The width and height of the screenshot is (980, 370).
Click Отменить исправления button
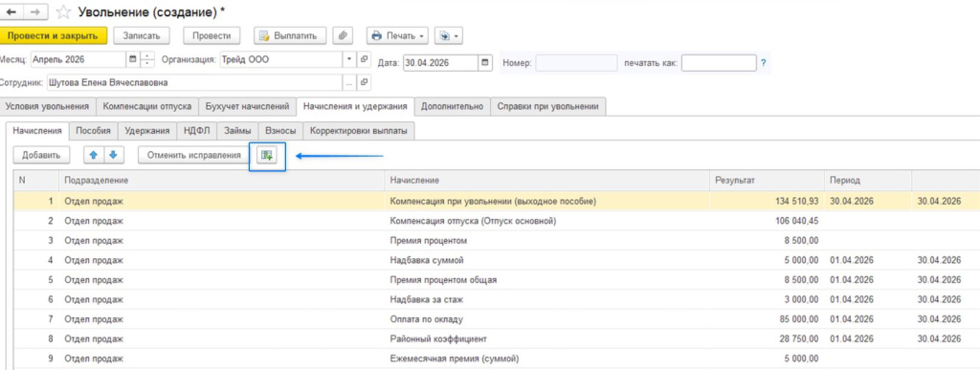coord(193,155)
